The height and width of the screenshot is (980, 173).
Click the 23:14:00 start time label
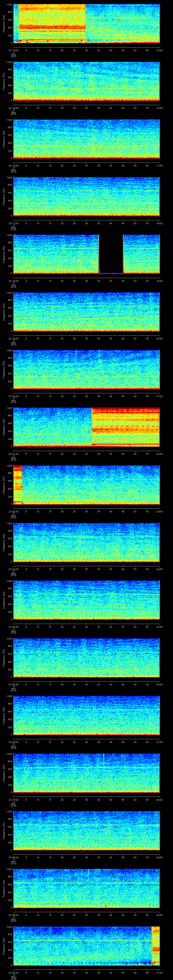click(13, 50)
